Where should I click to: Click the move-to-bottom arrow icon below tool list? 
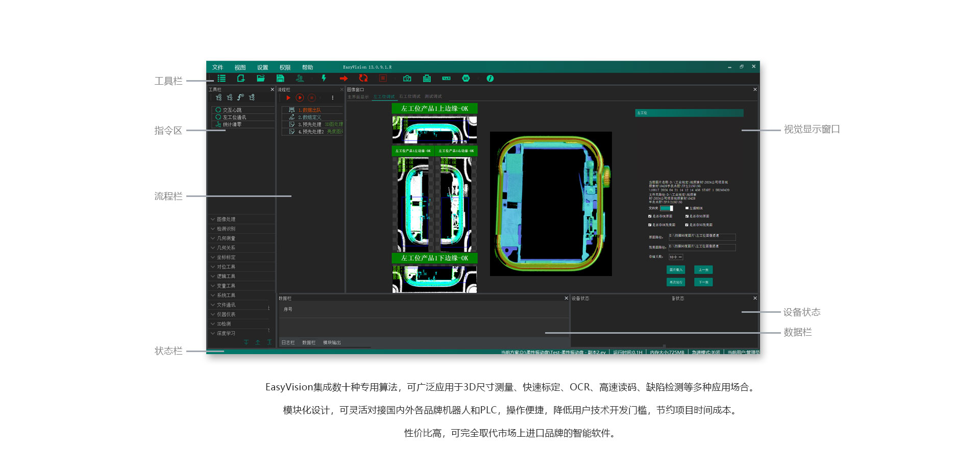click(246, 342)
